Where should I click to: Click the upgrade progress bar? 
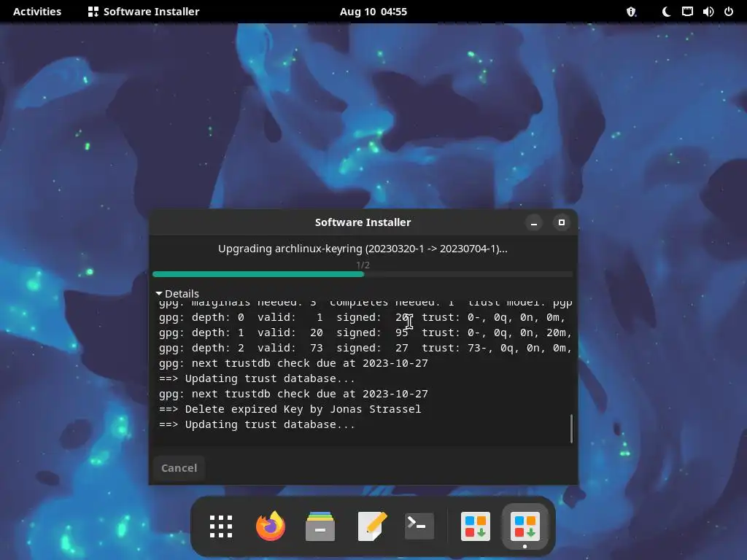363,274
